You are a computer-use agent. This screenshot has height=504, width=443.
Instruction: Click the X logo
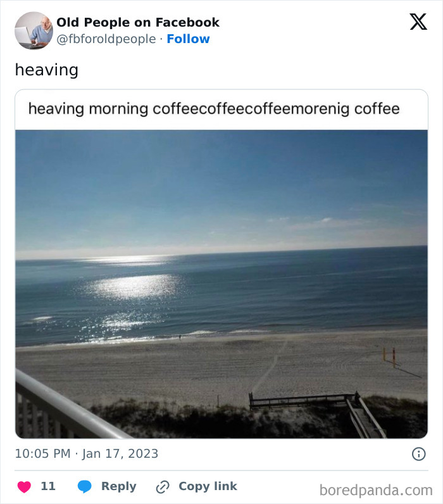pyautogui.click(x=418, y=23)
